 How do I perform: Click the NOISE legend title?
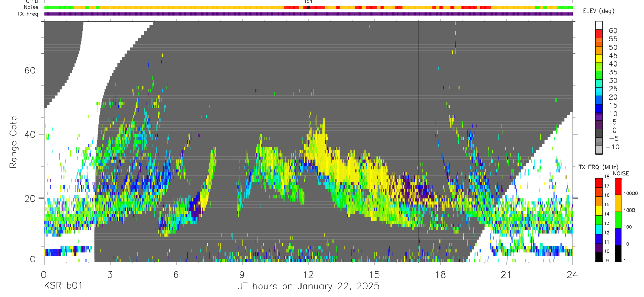pyautogui.click(x=620, y=173)
